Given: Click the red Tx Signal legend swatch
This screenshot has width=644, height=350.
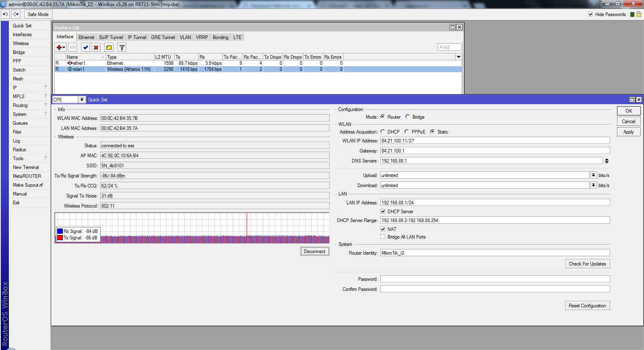Looking at the screenshot, I should click(60, 238).
